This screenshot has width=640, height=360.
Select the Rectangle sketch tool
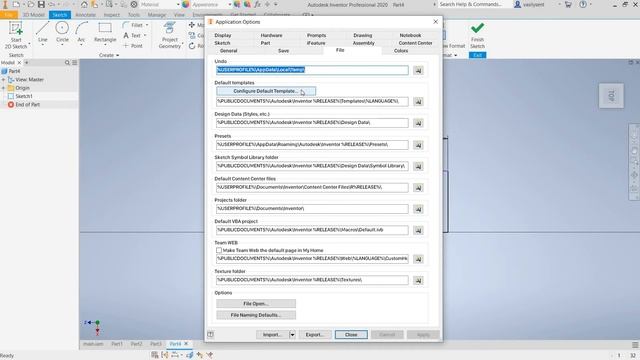[x=105, y=32]
